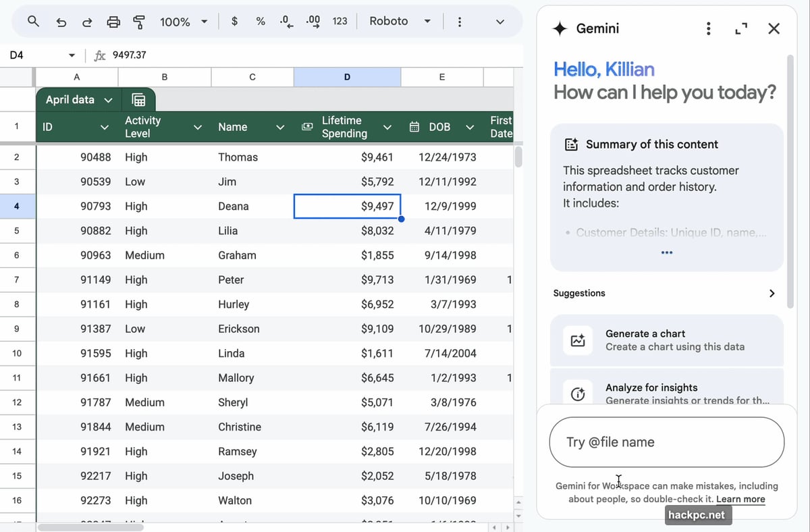Click the table view icon next to April data
This screenshot has width=810, height=532.
[138, 99]
